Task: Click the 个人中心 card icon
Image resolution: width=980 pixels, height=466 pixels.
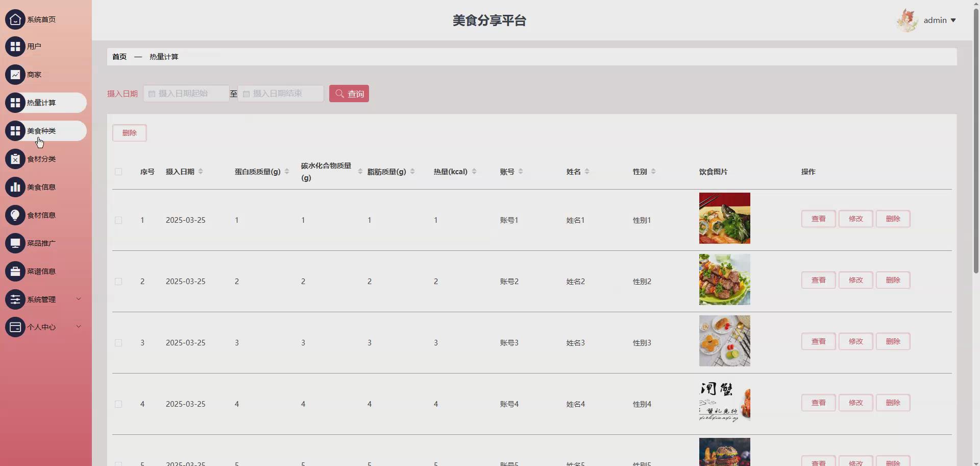Action: 15,327
